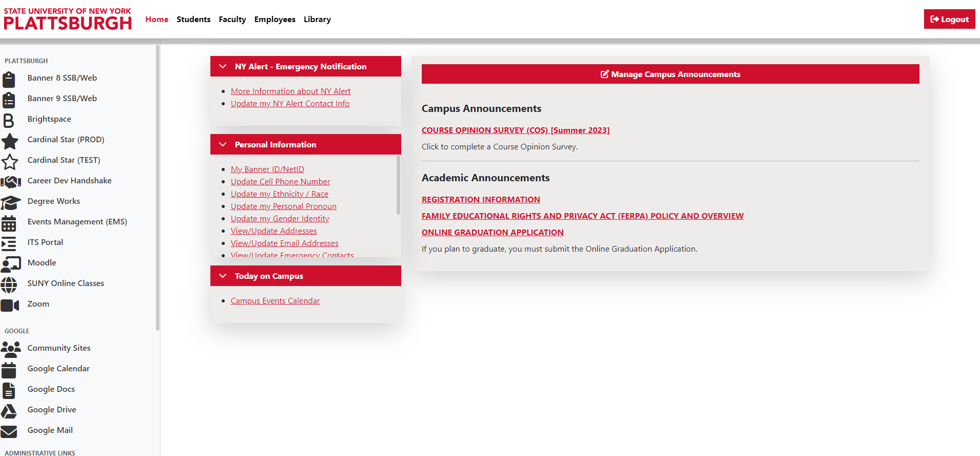Click the left sidebar scrollbar
980x456 pixels.
pos(158,187)
